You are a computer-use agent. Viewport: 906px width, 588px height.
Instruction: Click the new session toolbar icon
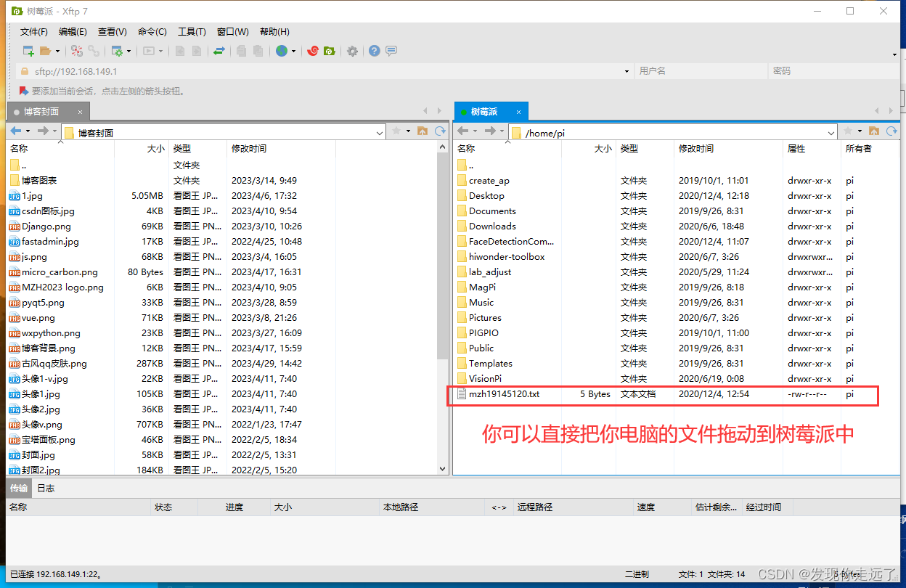coord(28,51)
